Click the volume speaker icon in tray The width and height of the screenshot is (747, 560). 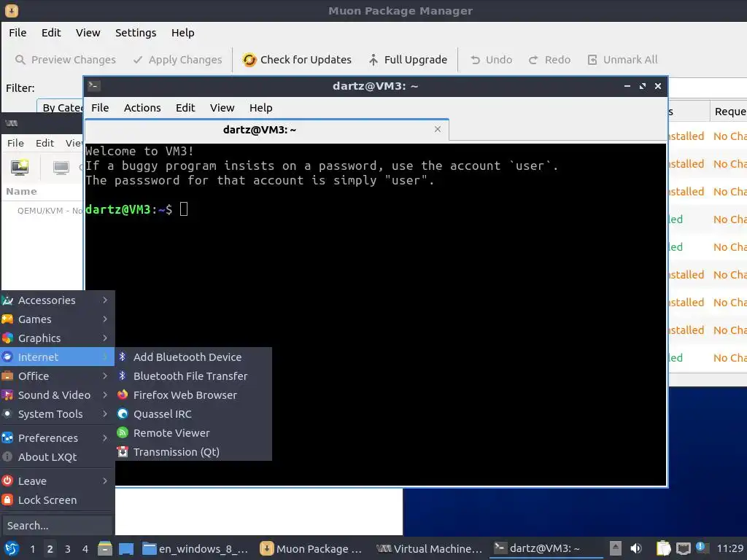[x=636, y=548]
